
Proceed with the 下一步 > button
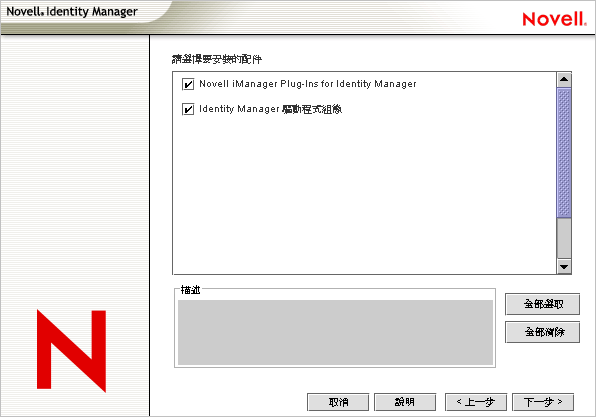coord(543,402)
